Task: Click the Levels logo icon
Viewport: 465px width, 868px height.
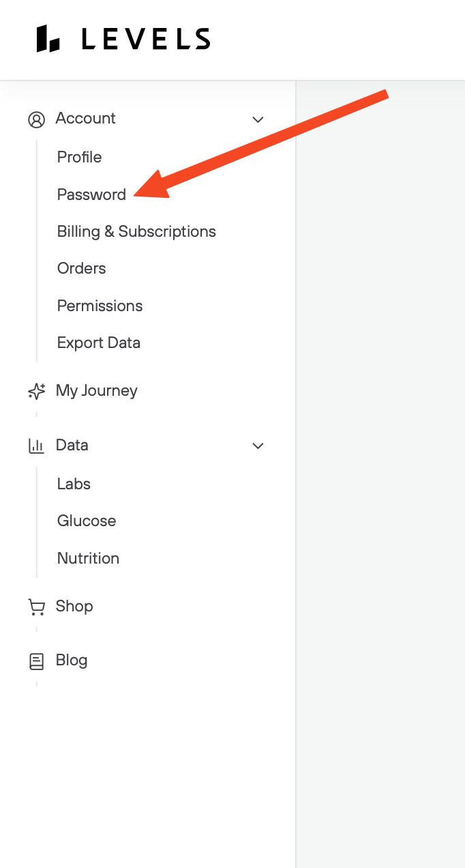Action: point(49,38)
